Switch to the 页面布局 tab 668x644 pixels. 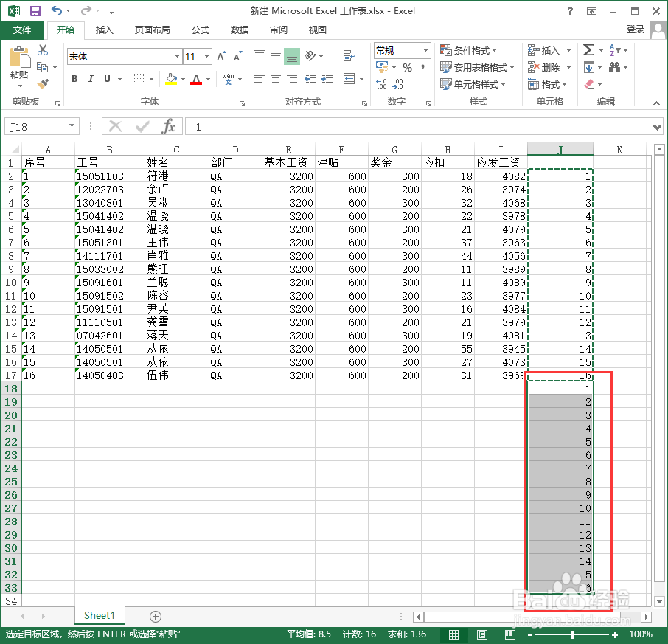click(x=152, y=30)
